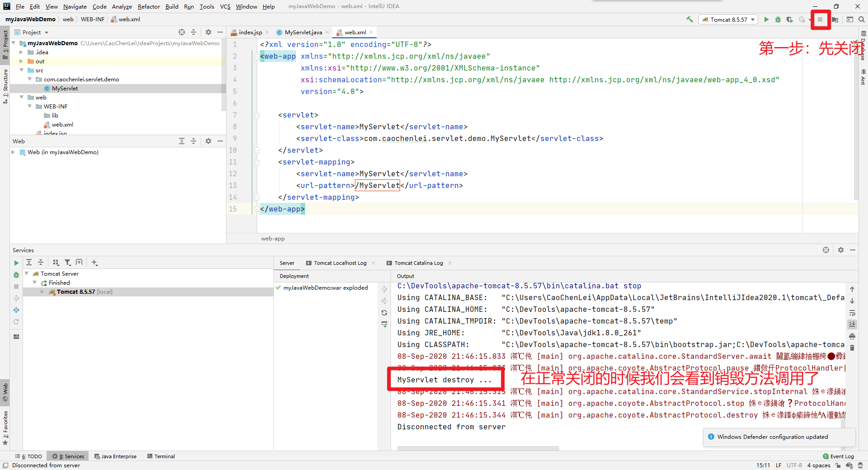Click the print icon beside console output
The image size is (868, 470).
tap(852, 336)
